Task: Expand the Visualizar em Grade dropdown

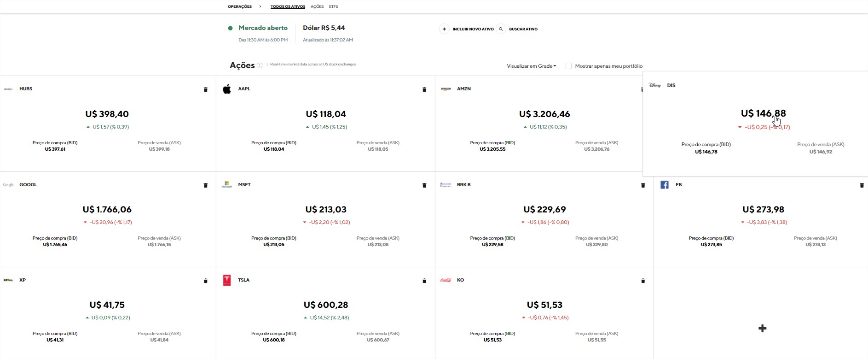Action: [531, 66]
